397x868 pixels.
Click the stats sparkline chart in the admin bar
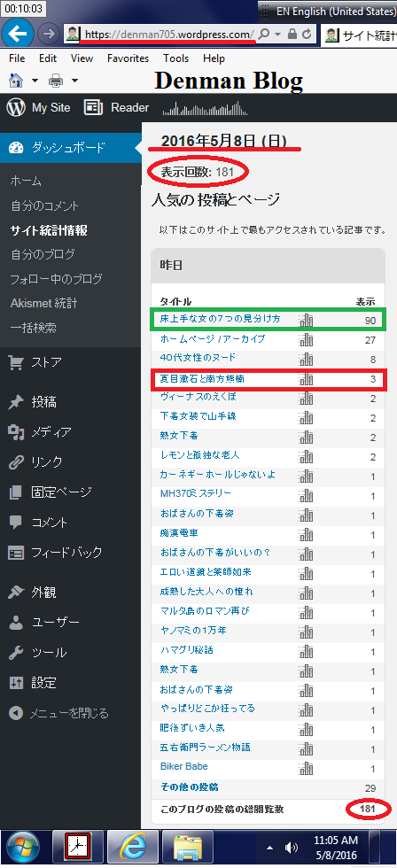(205, 108)
